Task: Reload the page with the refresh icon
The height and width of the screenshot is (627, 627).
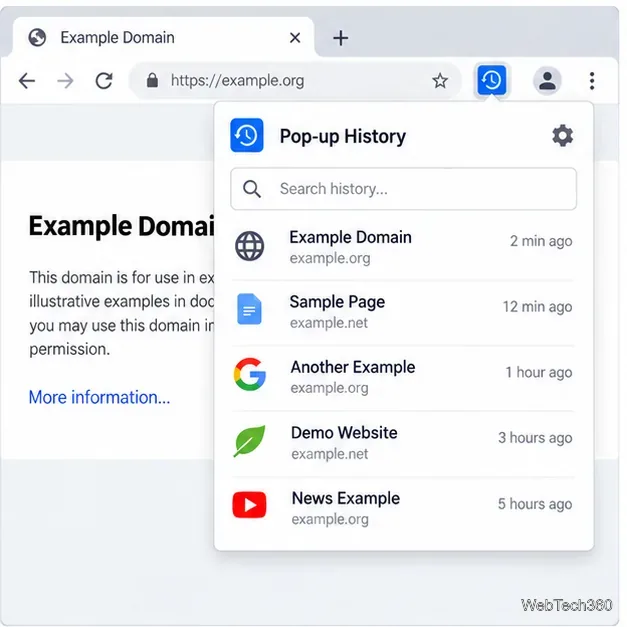Action: coord(104,81)
